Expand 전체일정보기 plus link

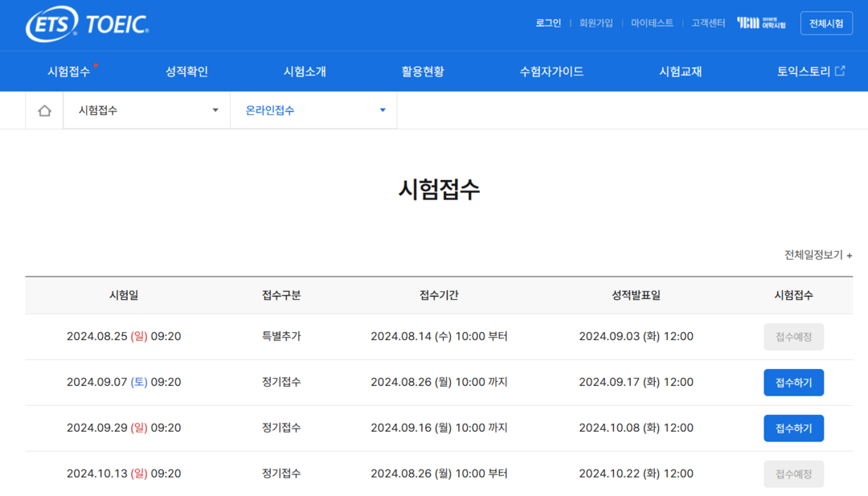point(817,255)
